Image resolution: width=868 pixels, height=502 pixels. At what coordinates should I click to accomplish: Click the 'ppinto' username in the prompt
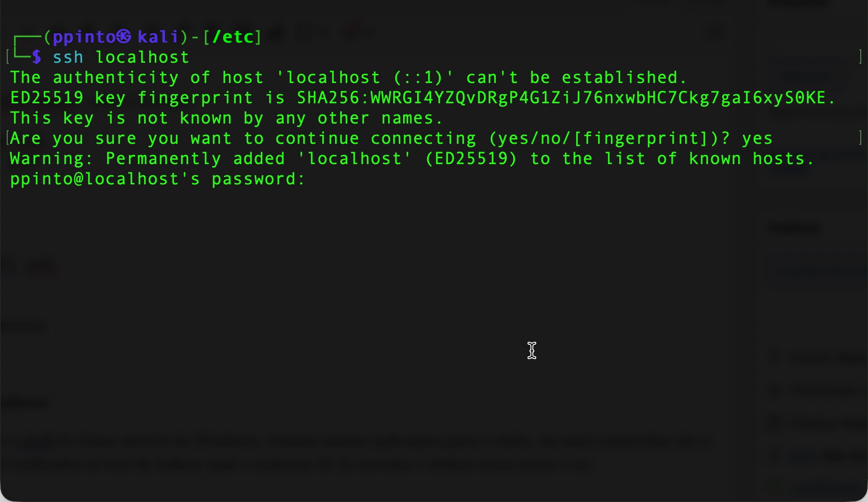pos(84,37)
